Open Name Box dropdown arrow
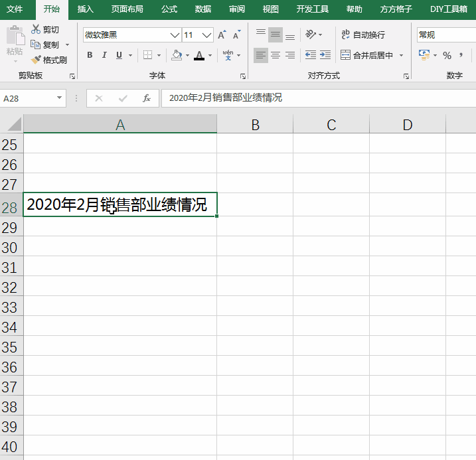The width and height of the screenshot is (476, 460). [x=60, y=98]
